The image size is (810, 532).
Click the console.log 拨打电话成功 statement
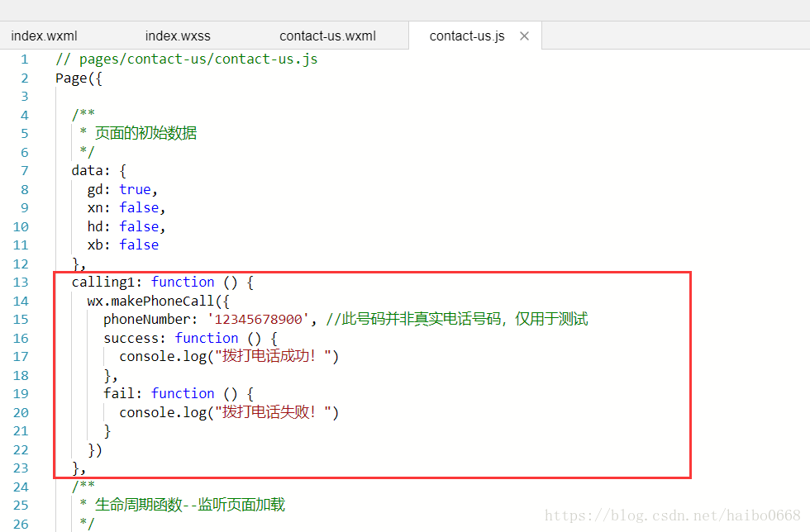click(x=229, y=356)
